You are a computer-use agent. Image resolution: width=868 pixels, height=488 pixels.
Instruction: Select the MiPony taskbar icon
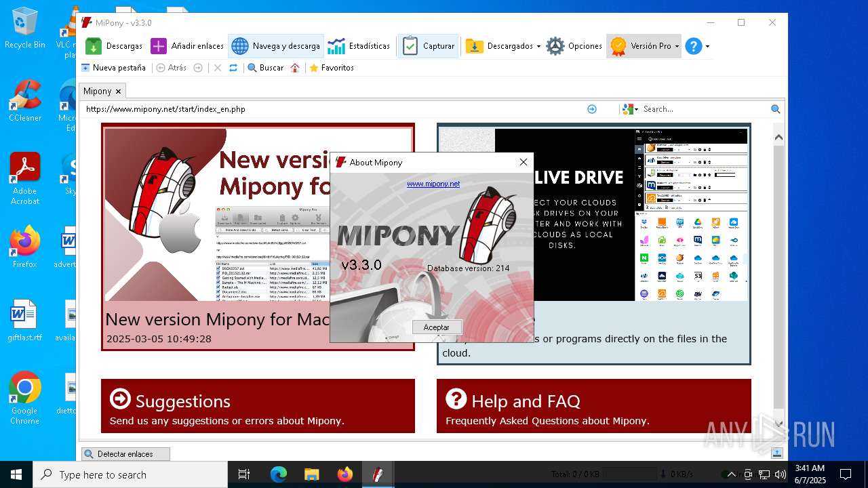(x=378, y=474)
